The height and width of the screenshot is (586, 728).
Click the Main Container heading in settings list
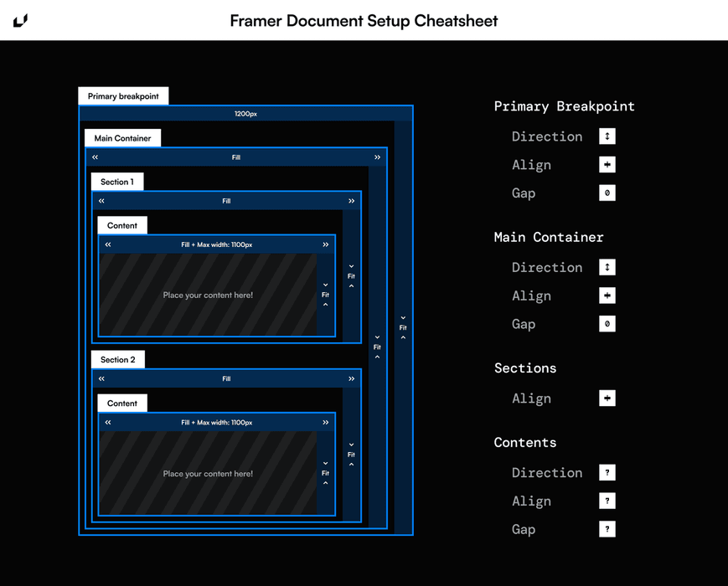click(x=549, y=237)
